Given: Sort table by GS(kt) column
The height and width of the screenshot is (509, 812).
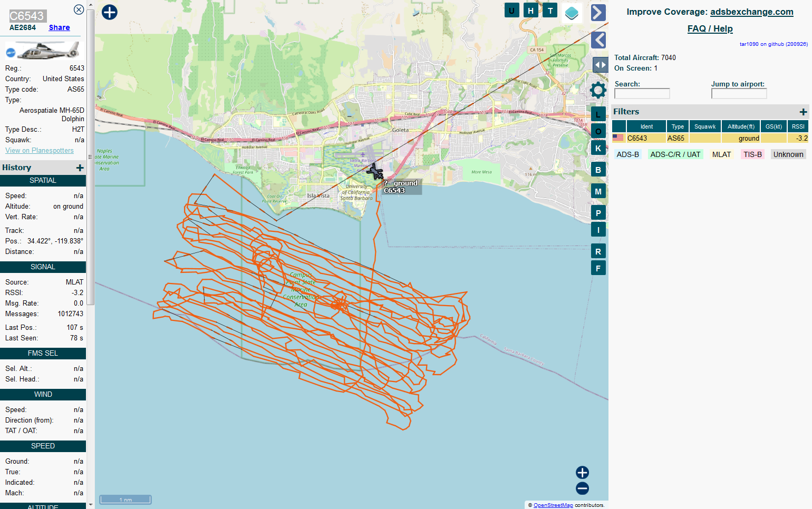Looking at the screenshot, I should click(x=774, y=126).
